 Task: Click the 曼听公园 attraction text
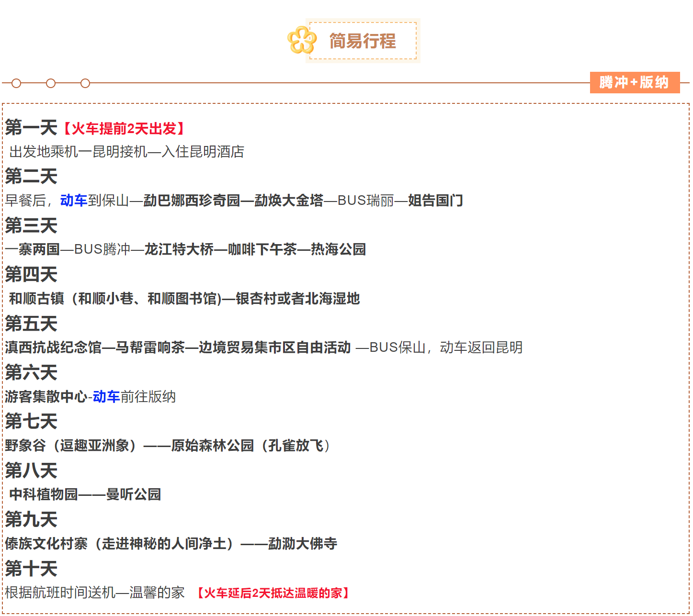click(134, 494)
